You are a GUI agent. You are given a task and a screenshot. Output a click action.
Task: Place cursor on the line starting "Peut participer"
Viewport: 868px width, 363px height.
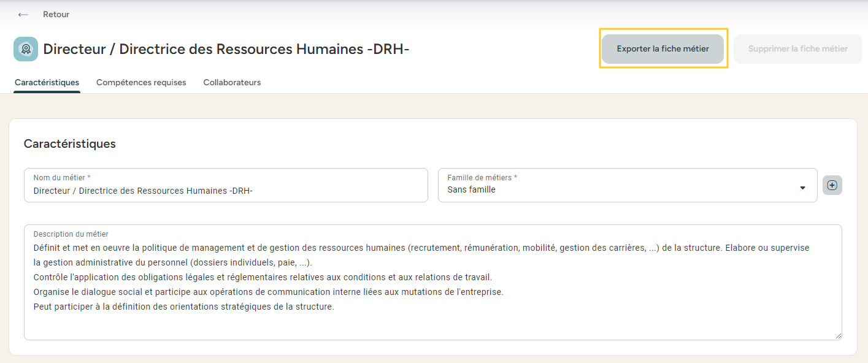click(184, 307)
